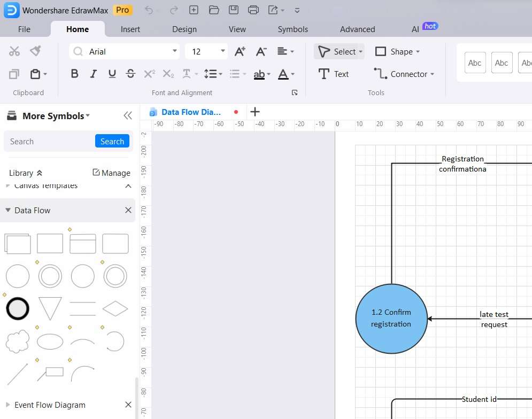Copy selection with the copy icon
The height and width of the screenshot is (419, 532).
(x=14, y=74)
